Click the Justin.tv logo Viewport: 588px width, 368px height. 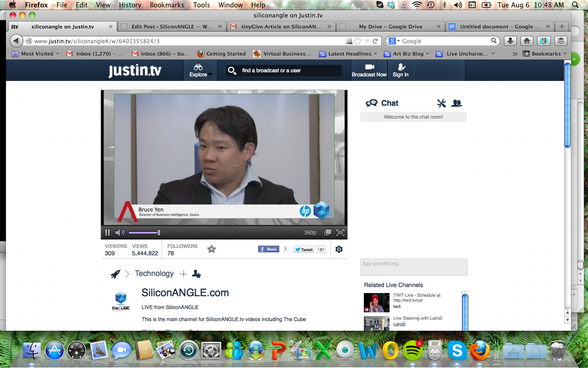(135, 71)
